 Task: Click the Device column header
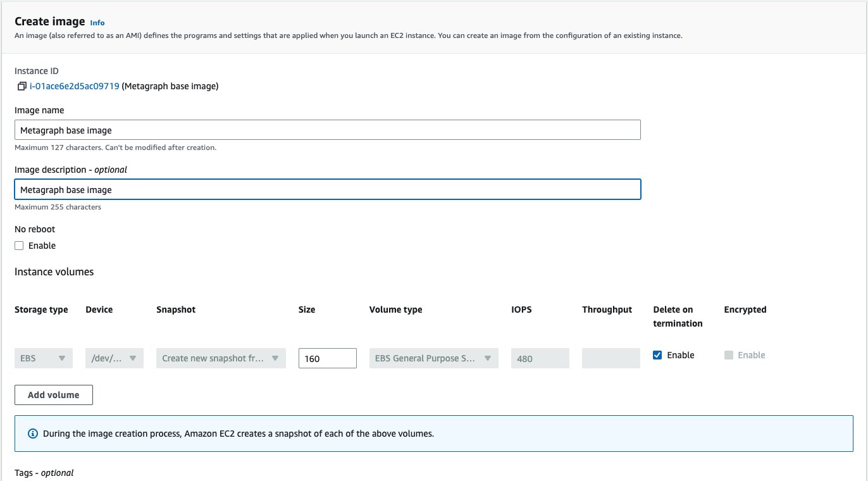99,309
